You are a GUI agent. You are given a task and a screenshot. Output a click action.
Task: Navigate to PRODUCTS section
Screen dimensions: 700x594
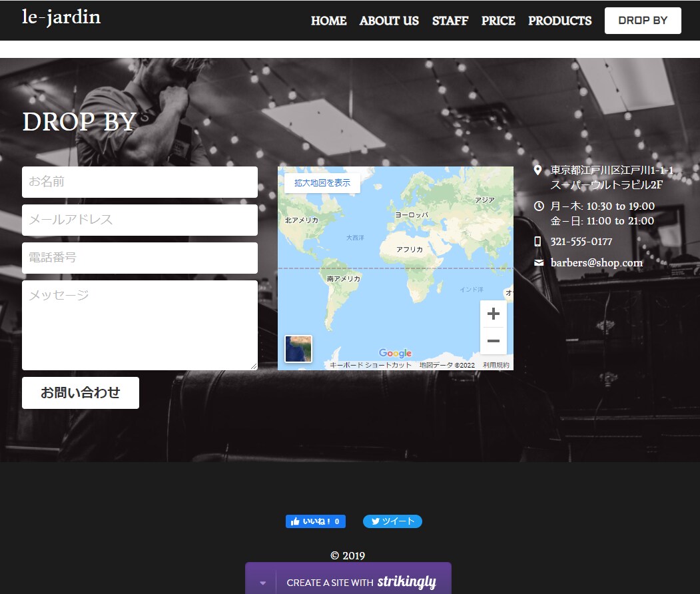[x=560, y=21]
